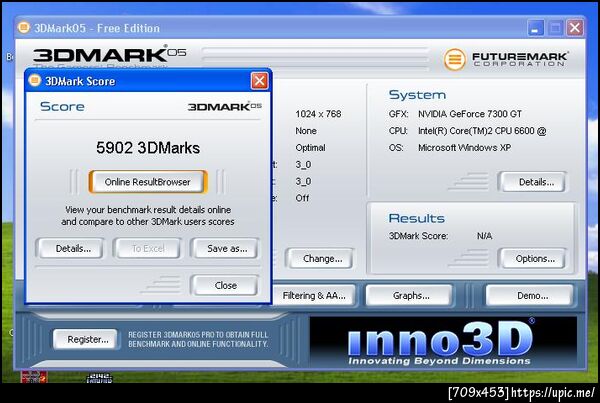Click the 1024 x 768 resolution value
Screen dimensions: 600x403
coord(318,114)
